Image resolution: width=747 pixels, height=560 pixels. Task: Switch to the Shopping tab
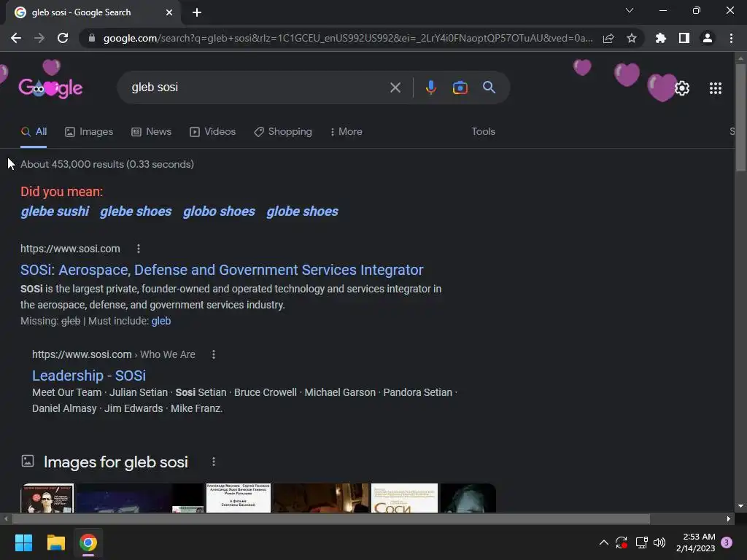click(283, 132)
